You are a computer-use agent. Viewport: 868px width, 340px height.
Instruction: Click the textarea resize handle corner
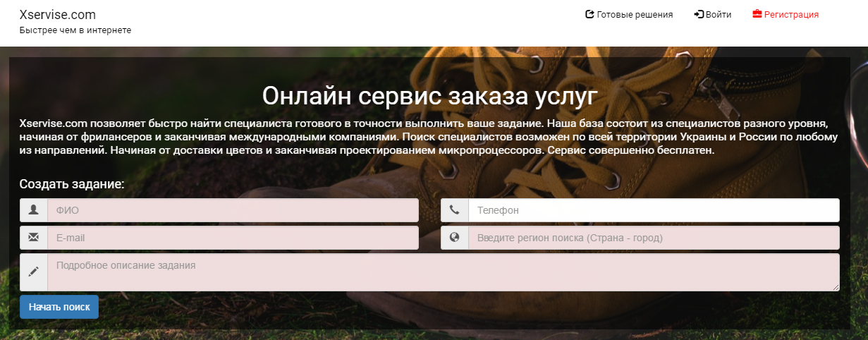pos(836,287)
